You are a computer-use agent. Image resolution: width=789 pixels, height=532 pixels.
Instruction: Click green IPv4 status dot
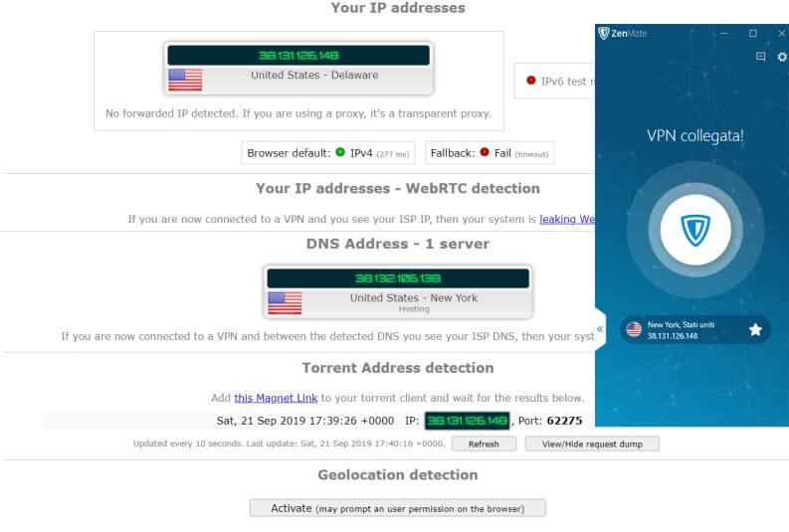(340, 152)
